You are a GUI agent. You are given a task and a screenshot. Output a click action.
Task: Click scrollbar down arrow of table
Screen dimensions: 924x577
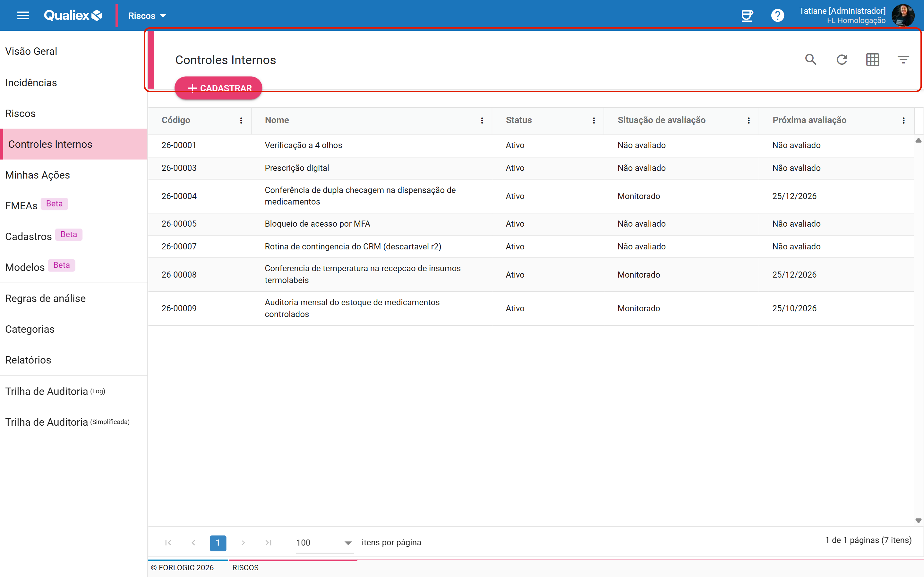pos(918,521)
